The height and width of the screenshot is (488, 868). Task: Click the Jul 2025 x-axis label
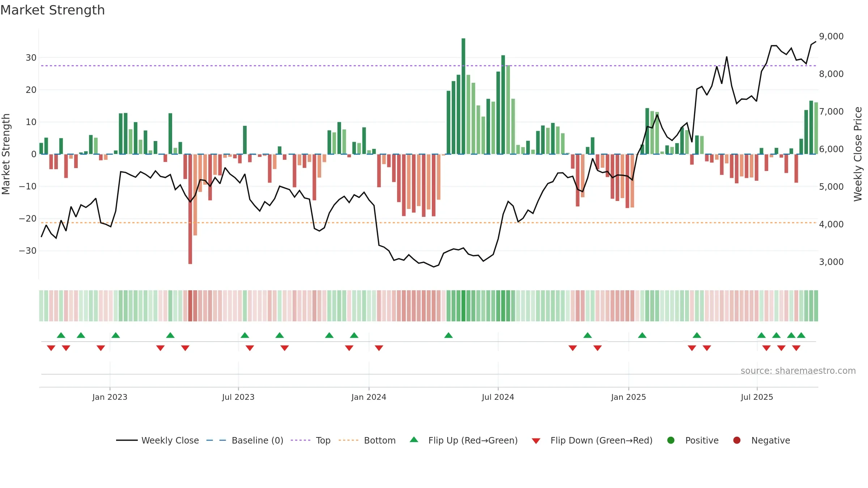pyautogui.click(x=757, y=397)
